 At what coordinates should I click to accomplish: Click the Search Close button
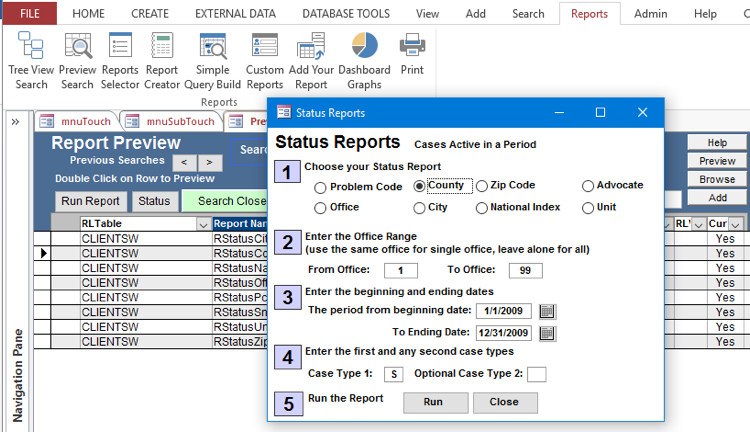coord(224,200)
